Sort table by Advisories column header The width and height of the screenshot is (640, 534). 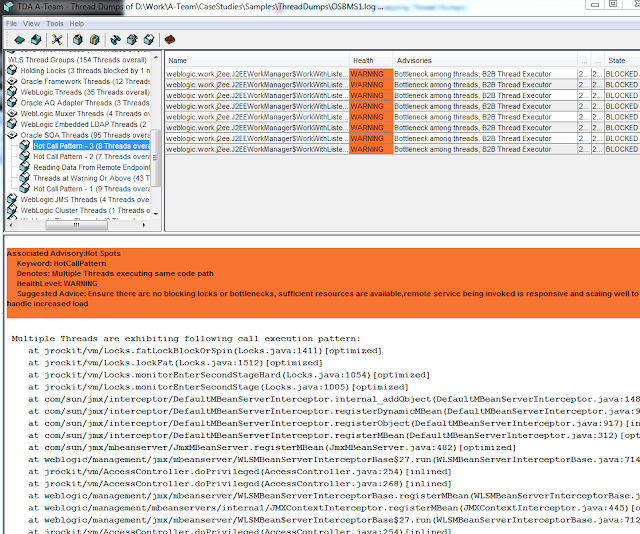485,60
